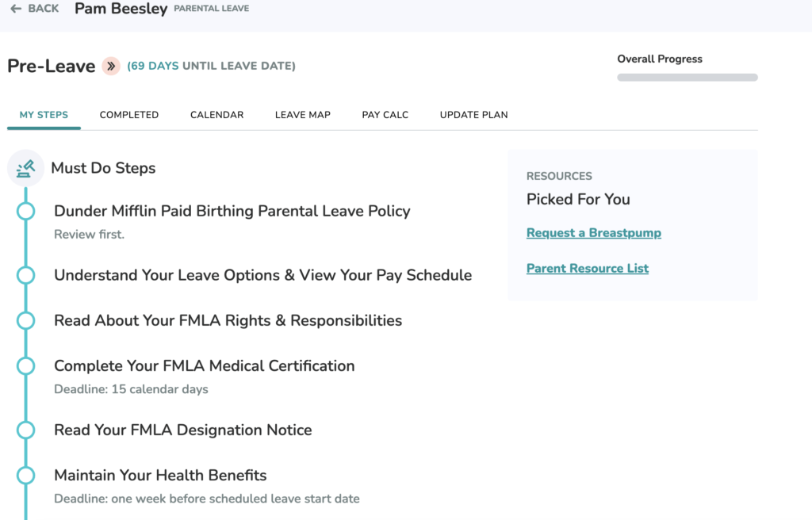Mark the Maintain Your Health Benefits step circle

click(26, 476)
